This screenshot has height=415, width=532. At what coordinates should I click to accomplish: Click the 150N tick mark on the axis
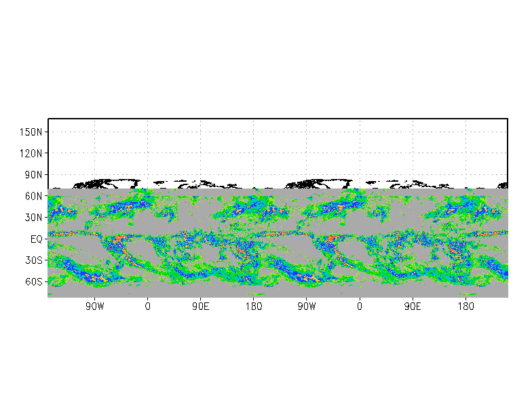tap(46, 132)
